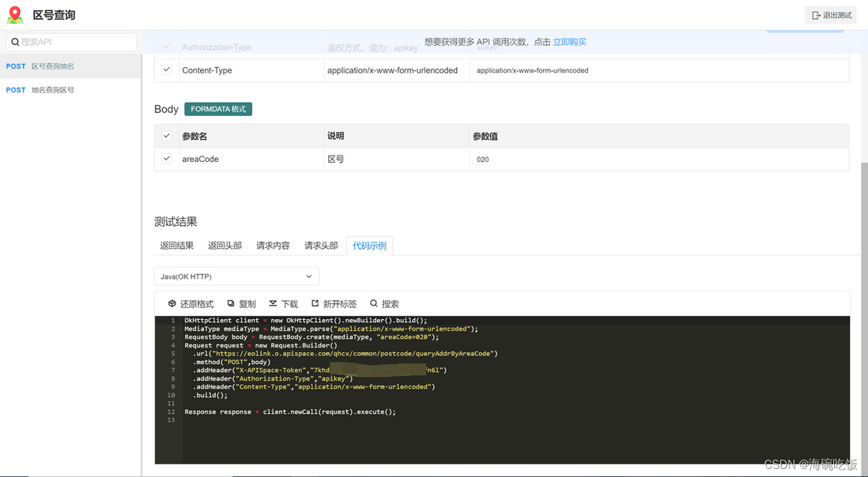The width and height of the screenshot is (868, 477).
Task: Switch to the 请求头部 tab
Action: click(321, 246)
